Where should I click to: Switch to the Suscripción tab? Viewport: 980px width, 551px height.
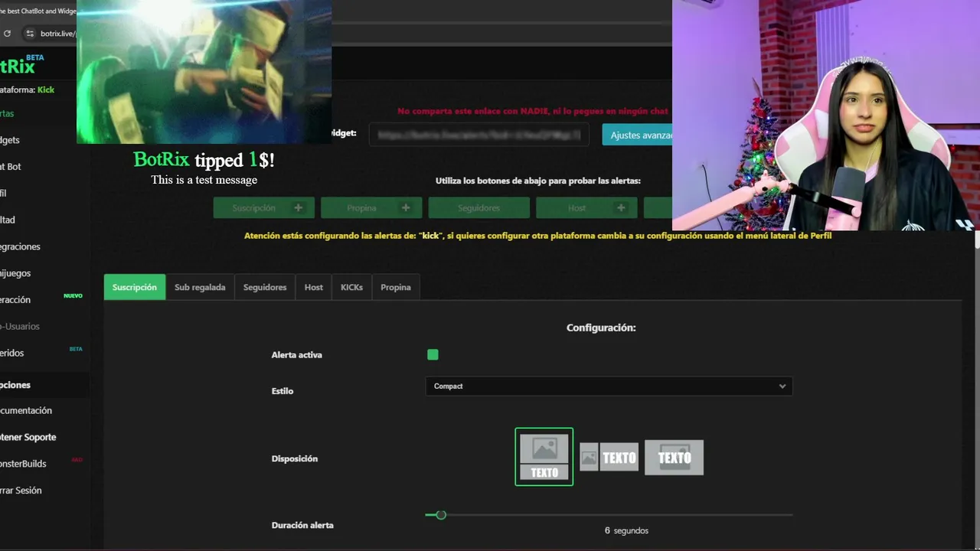[134, 287]
